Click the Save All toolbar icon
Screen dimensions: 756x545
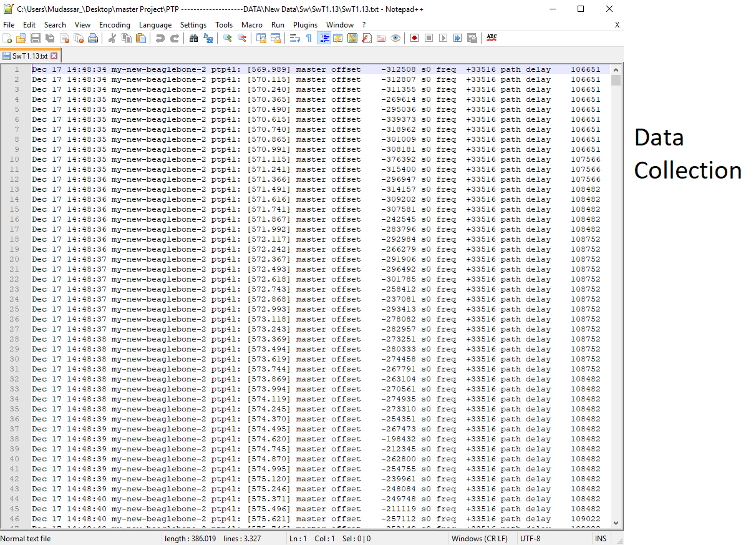(50, 38)
